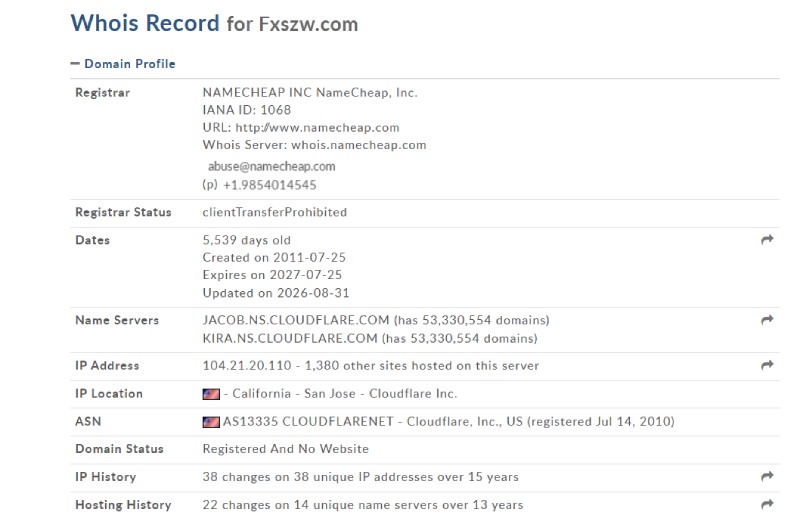Click the http://www.namecheap.com URL text
The height and width of the screenshot is (515, 800).
(317, 128)
